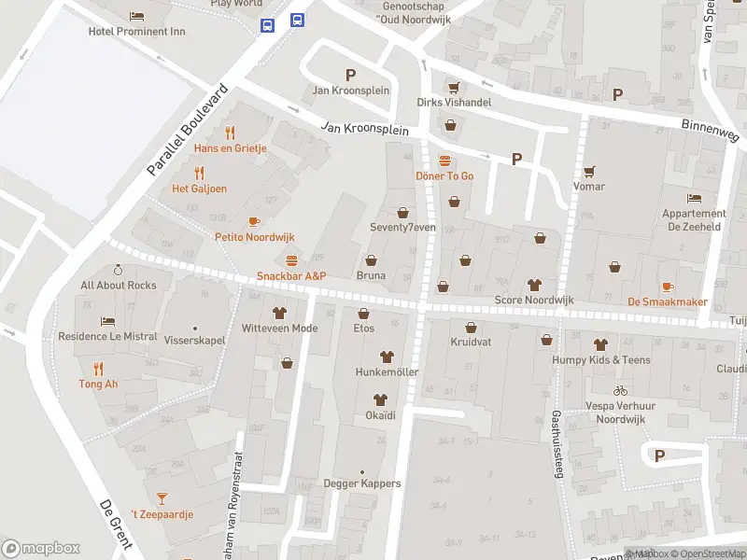The image size is (747, 560).
Task: Open the Mapbox logo link
Action: pyautogui.click(x=38, y=548)
